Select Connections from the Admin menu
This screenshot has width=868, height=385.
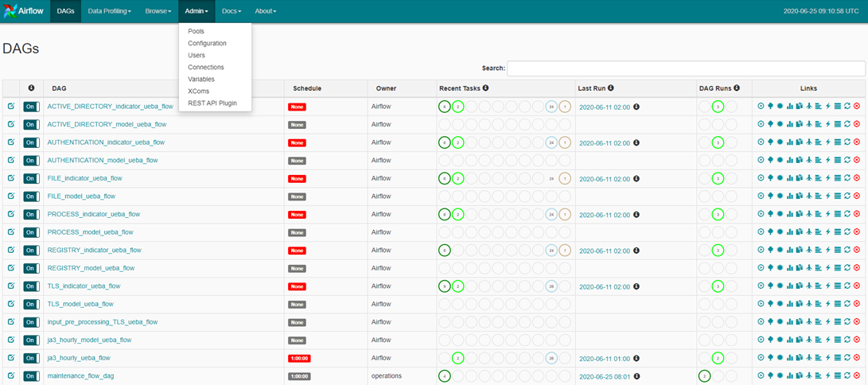206,68
